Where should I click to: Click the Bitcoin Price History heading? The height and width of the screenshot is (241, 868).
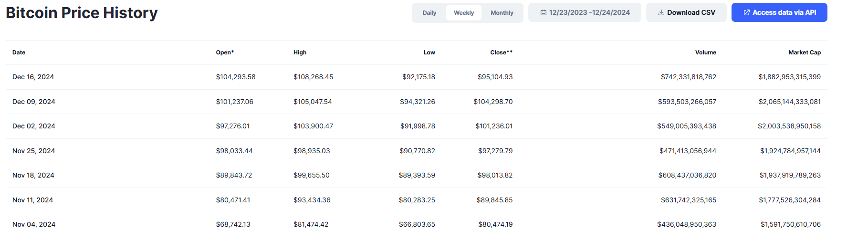[x=82, y=13]
